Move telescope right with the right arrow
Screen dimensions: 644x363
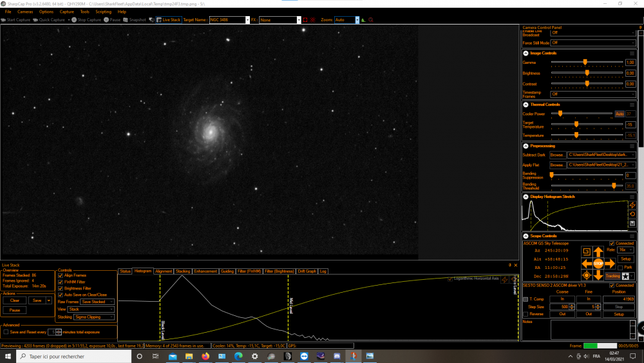pyautogui.click(x=610, y=263)
